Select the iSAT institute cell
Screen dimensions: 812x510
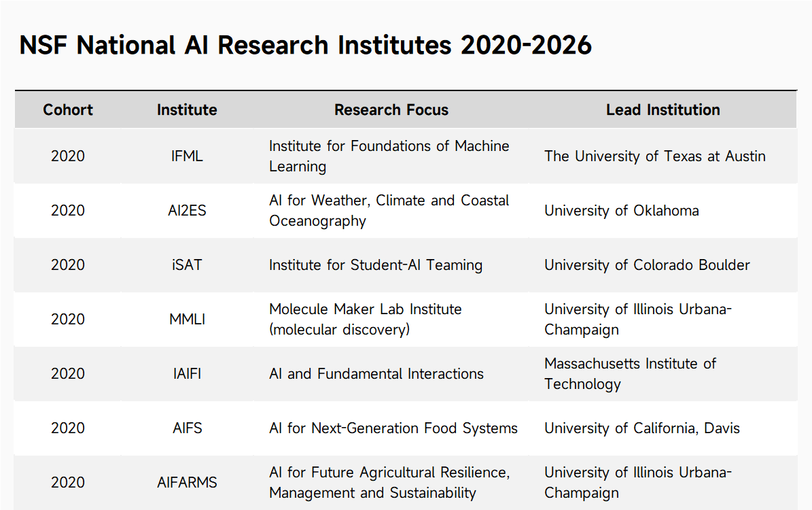coord(187,265)
